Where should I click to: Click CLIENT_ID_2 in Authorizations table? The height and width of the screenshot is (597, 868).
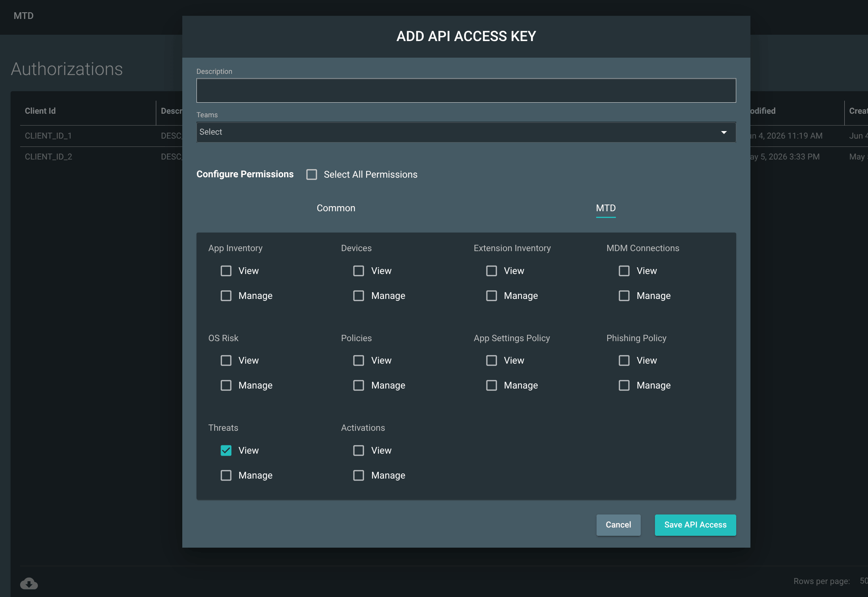coord(48,157)
